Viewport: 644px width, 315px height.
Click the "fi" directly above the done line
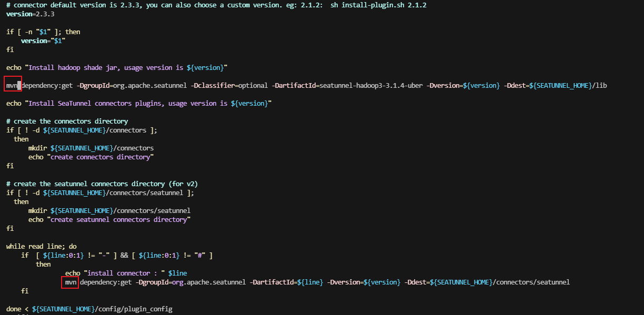(x=25, y=291)
